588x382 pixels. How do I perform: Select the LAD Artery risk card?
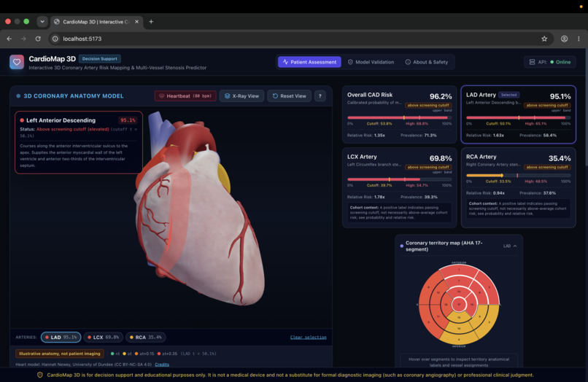(518, 114)
